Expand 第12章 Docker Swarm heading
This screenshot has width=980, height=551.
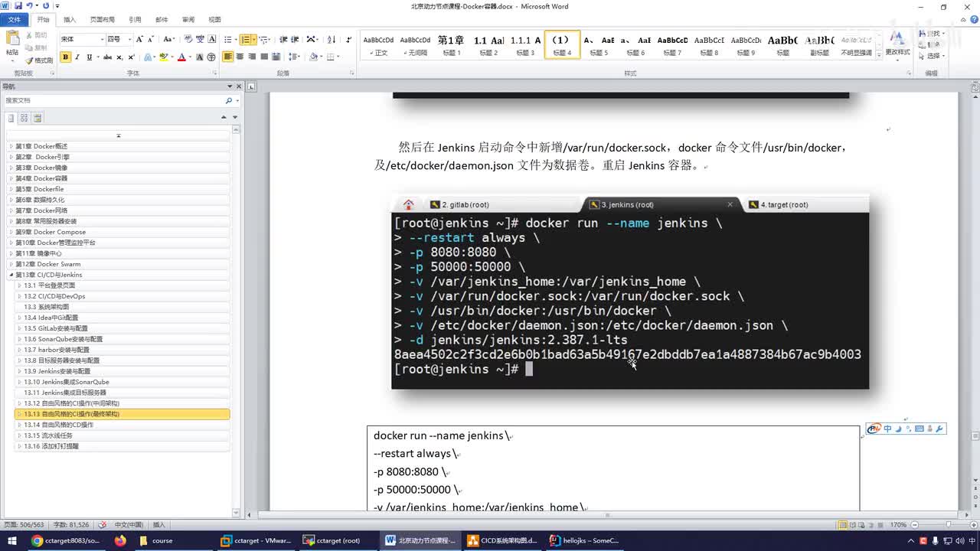[11, 264]
